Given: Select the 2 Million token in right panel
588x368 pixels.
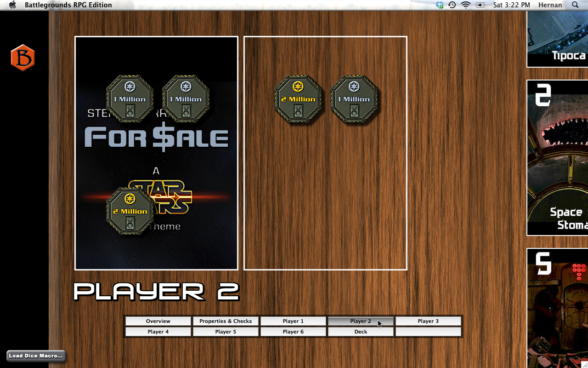Looking at the screenshot, I should 298,99.
